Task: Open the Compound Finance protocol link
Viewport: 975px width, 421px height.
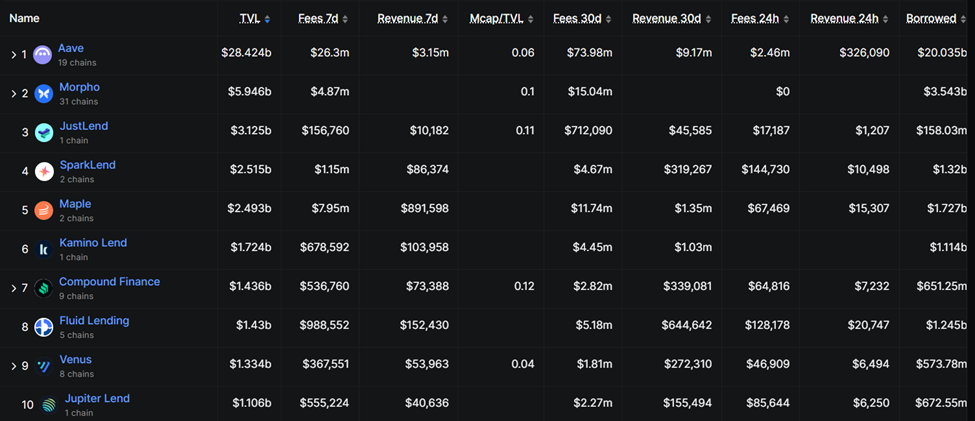Action: pyautogui.click(x=109, y=282)
